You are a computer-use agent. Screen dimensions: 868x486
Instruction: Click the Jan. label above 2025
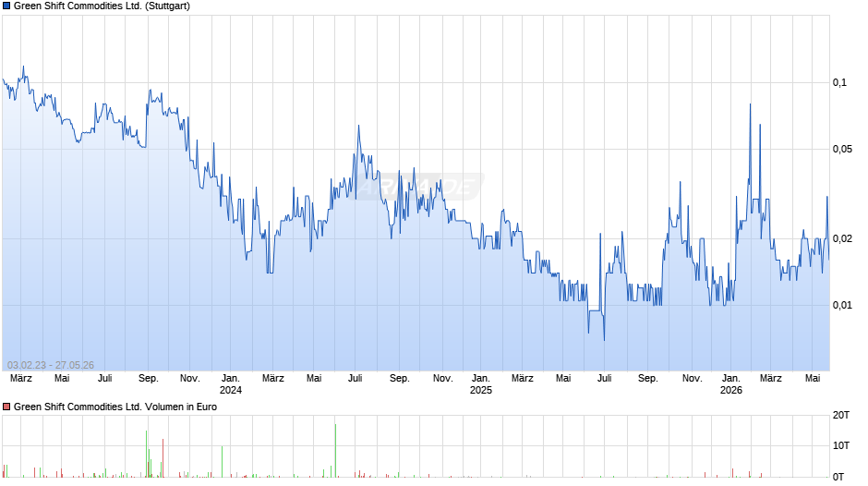pyautogui.click(x=480, y=379)
